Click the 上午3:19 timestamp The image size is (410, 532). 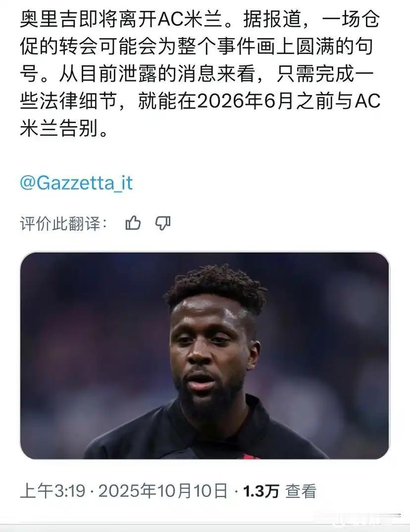(53, 491)
